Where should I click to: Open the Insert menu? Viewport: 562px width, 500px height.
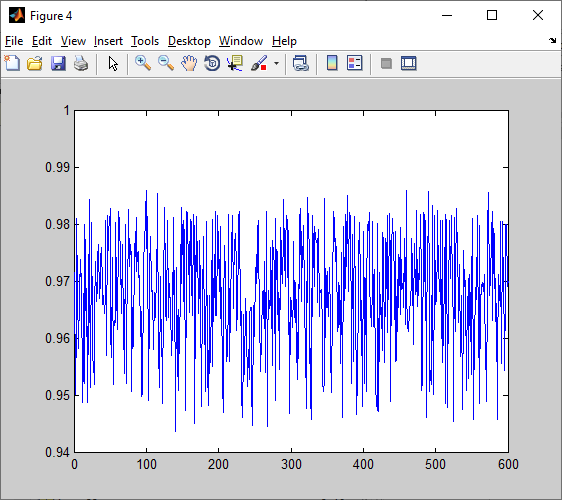(108, 41)
